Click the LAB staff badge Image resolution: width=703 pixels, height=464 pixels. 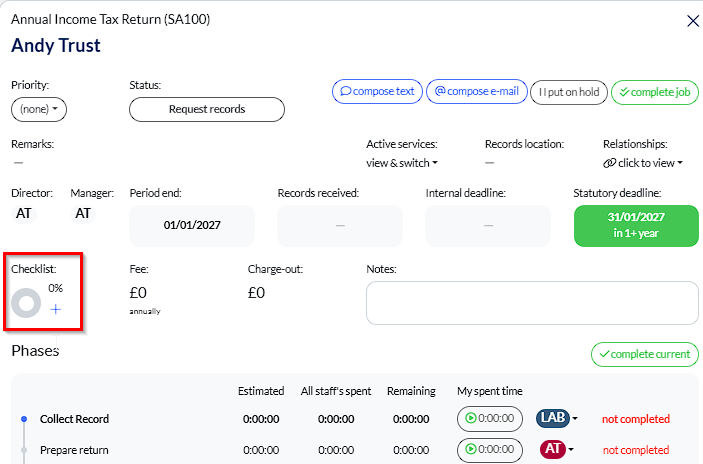[x=552, y=419]
